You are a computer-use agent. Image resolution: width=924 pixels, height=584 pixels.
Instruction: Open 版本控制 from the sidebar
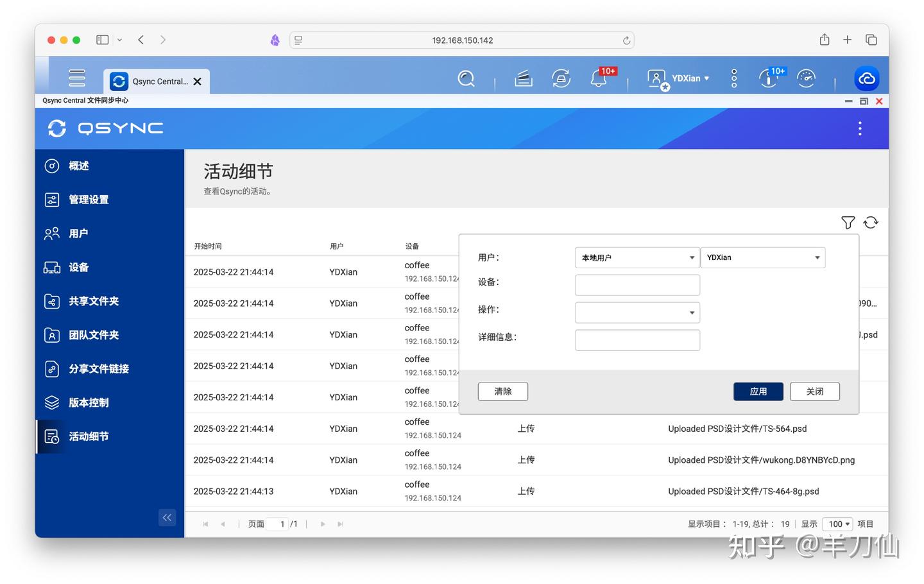tap(89, 402)
